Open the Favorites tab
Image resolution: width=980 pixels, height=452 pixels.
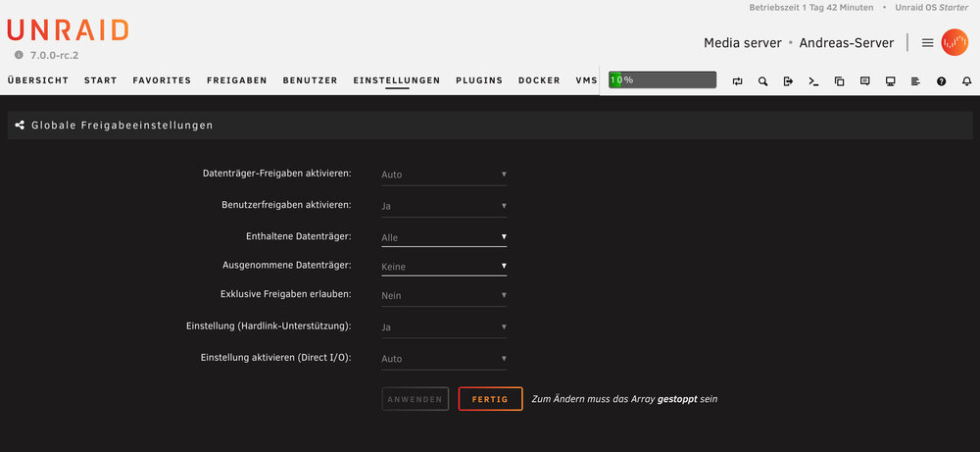(x=162, y=80)
